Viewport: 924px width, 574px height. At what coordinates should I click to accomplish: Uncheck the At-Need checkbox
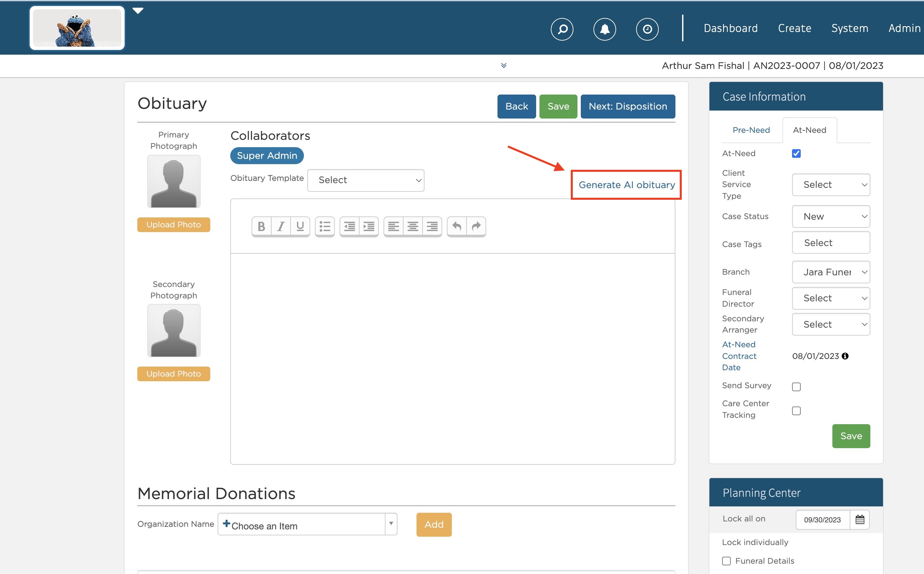tap(796, 153)
